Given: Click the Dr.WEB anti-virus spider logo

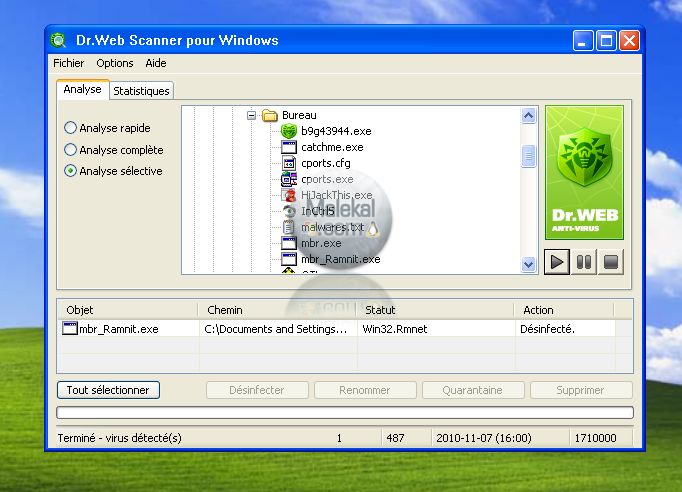Looking at the screenshot, I should point(584,172).
